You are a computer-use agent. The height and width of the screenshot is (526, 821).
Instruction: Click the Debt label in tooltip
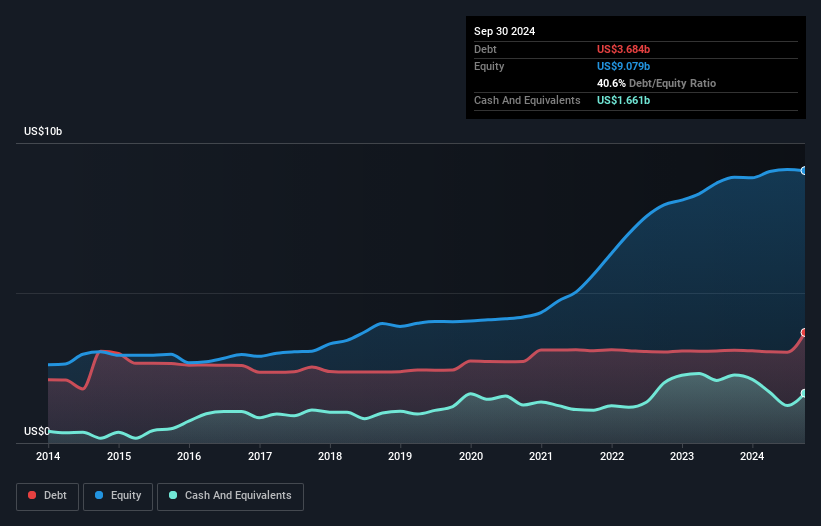click(485, 49)
